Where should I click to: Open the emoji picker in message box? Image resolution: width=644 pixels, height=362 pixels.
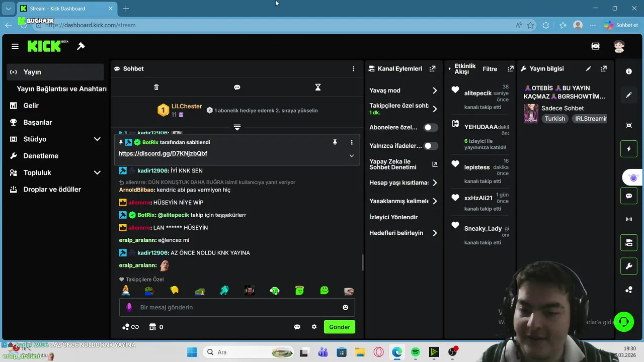pyautogui.click(x=345, y=307)
